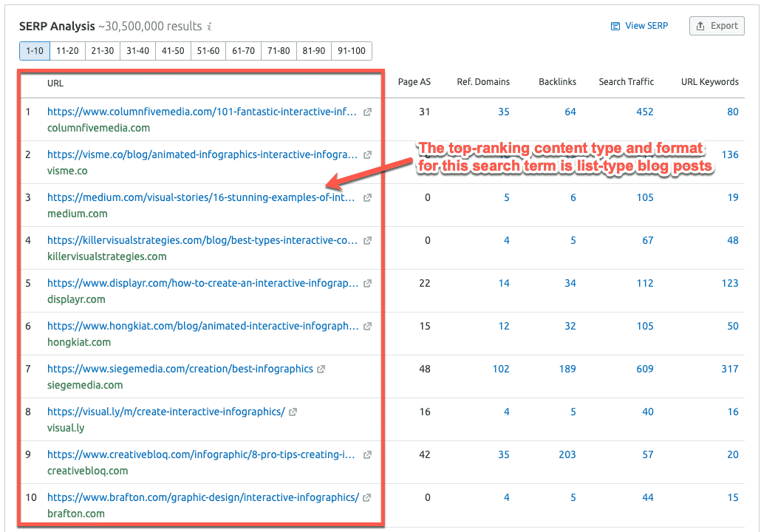Click external link icon beside siegemedia URL
Viewport: 761px width, 532px height.
click(x=321, y=369)
